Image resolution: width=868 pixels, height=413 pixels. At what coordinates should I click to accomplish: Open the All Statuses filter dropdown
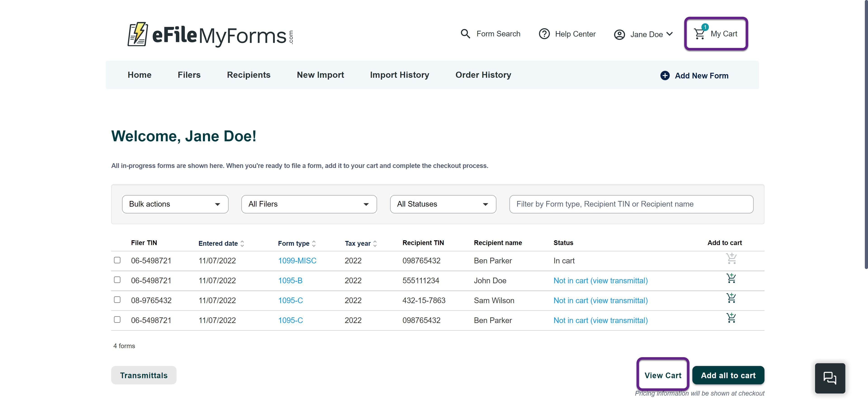[443, 204]
